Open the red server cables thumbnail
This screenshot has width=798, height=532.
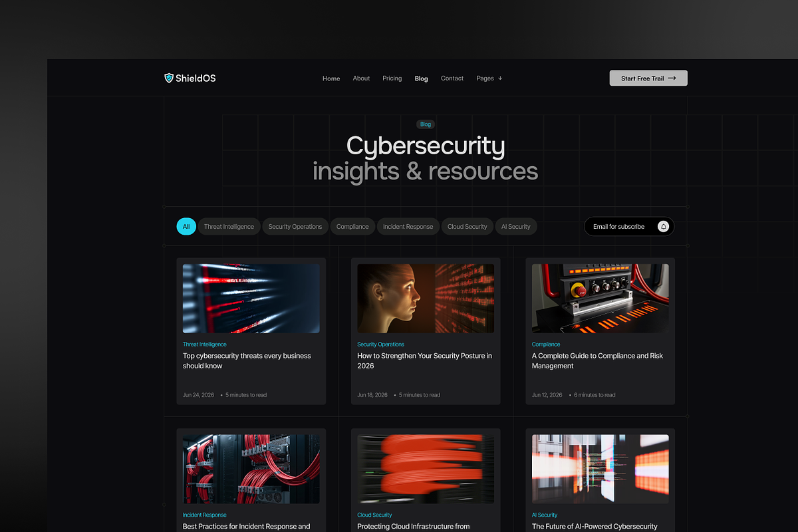coord(251,469)
